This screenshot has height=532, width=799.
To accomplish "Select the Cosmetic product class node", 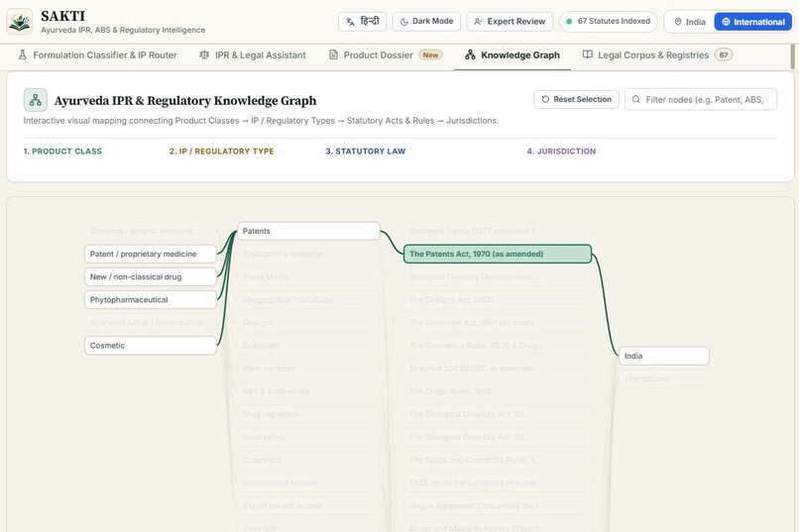I will pos(151,346).
